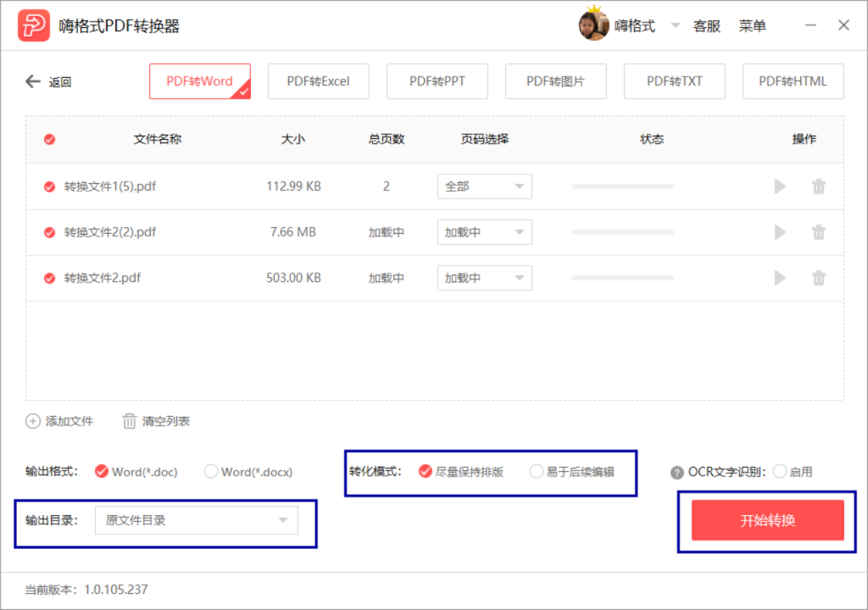Screen dimensions: 868x610
Task: Click the plus icon for 添加文件
Action: point(33,421)
